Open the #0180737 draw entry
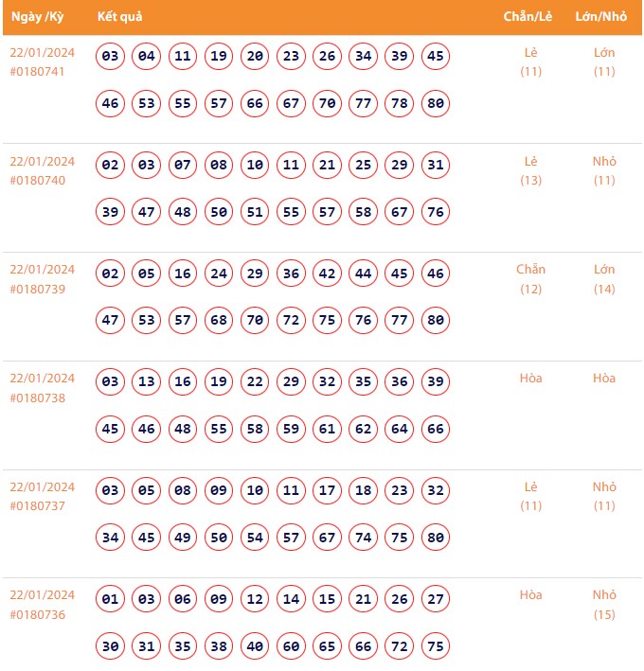Screen dimensions: 644x671 point(37,506)
